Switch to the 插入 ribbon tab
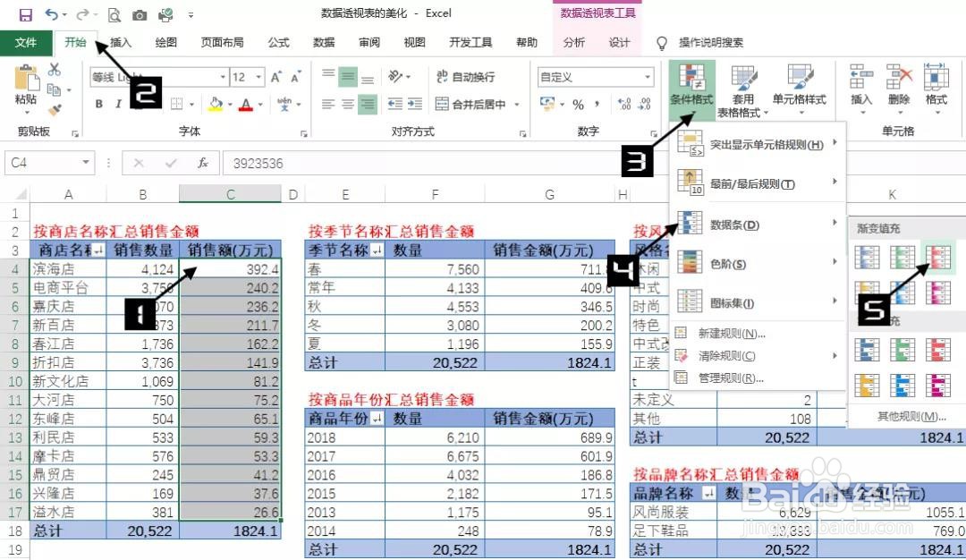This screenshot has height=560, width=966. click(121, 43)
